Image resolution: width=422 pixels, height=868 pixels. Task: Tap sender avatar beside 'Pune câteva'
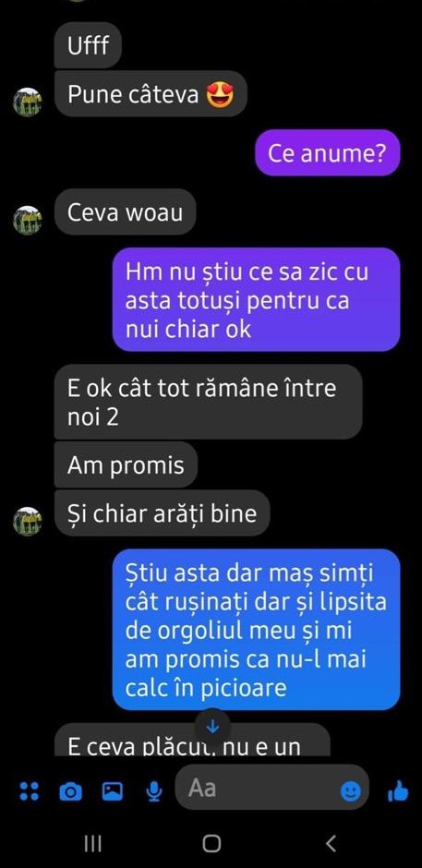(28, 102)
